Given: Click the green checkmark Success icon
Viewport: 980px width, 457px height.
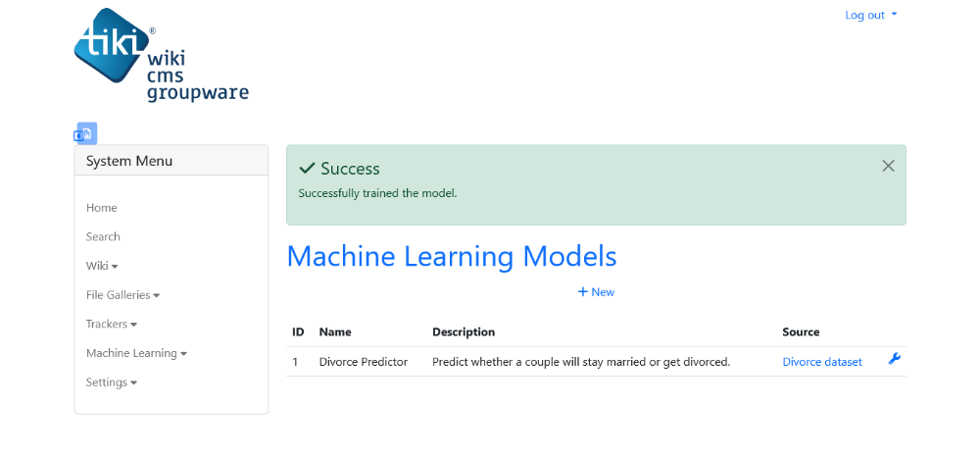Looking at the screenshot, I should pos(306,168).
